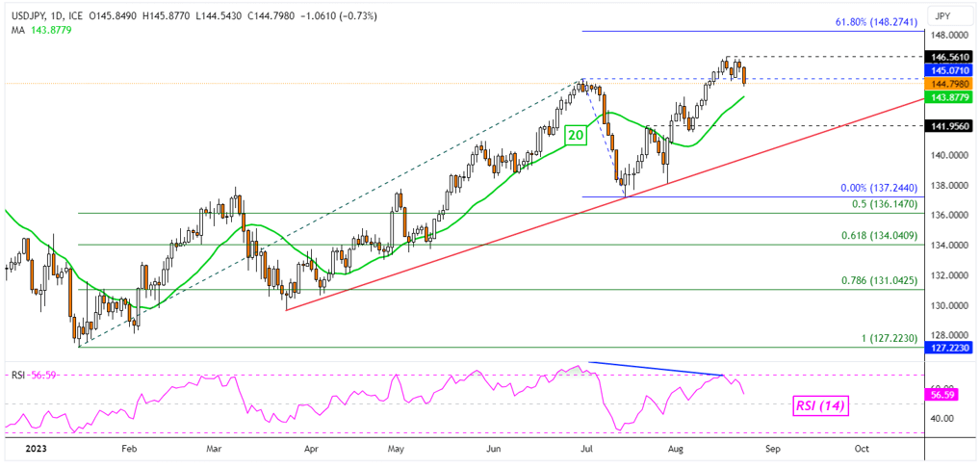
Task: Select the 141.9560 price level label
Action: coord(949,125)
